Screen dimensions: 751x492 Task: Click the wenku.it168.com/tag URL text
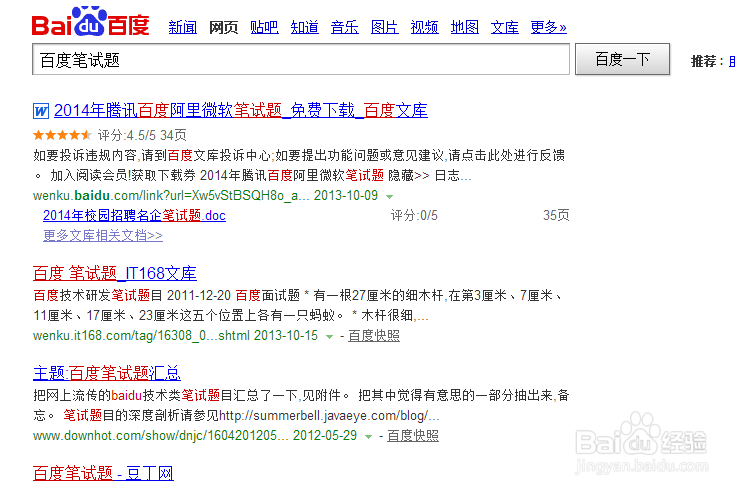(141, 335)
